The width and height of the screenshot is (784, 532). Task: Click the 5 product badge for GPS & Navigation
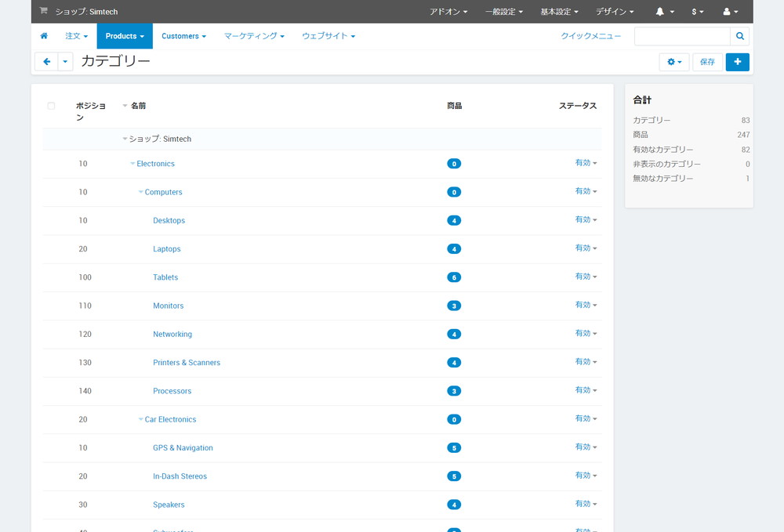pyautogui.click(x=454, y=448)
